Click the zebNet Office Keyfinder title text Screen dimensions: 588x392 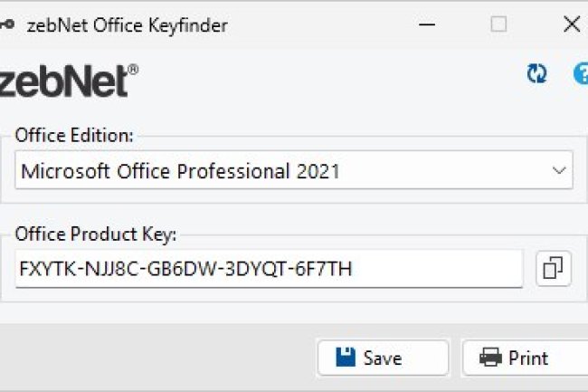click(x=125, y=25)
